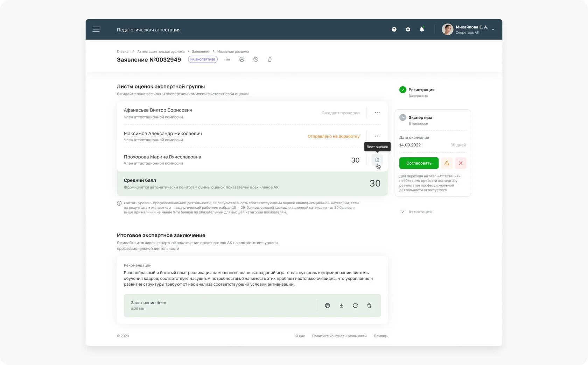Replace Заключение.docx with refresh icon
Screen dimensions: 588x365
click(x=355, y=306)
